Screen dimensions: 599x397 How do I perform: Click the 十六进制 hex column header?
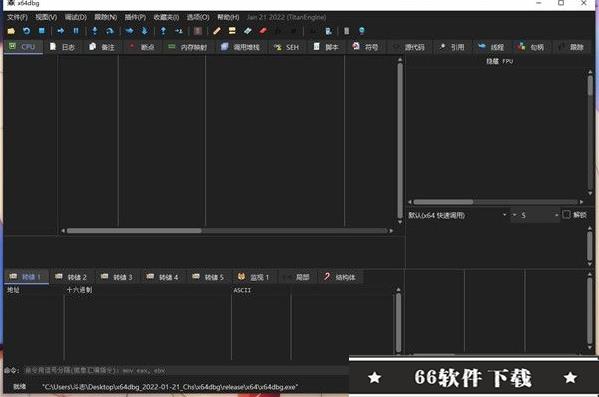(x=79, y=290)
